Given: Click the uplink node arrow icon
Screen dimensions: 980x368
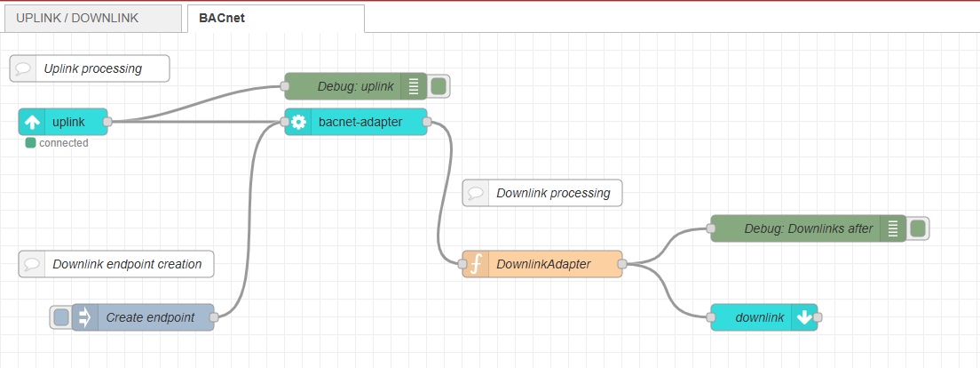Looking at the screenshot, I should pos(32,122).
